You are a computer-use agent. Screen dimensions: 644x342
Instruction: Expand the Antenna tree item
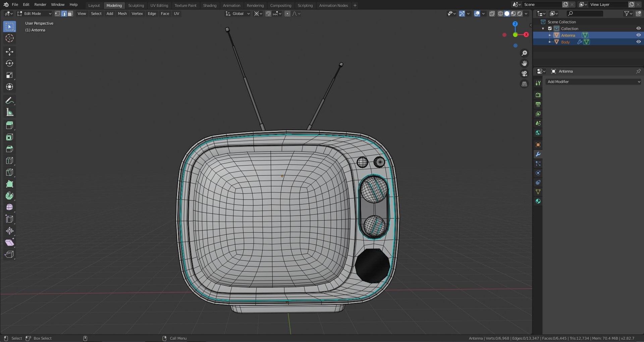point(549,35)
